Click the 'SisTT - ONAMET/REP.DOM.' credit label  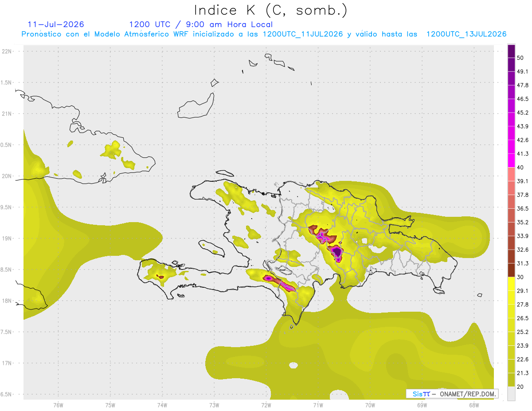pos(452,394)
